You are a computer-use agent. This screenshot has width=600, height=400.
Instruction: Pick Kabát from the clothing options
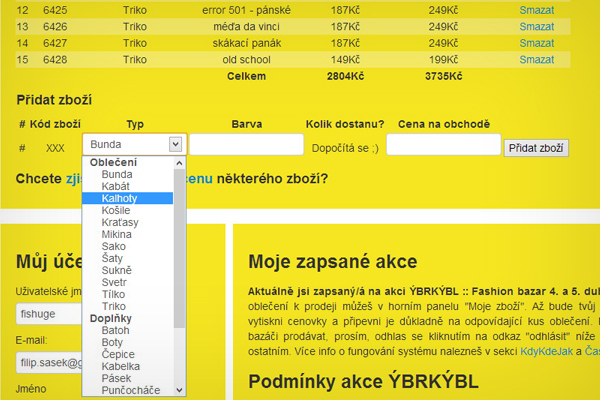(116, 186)
